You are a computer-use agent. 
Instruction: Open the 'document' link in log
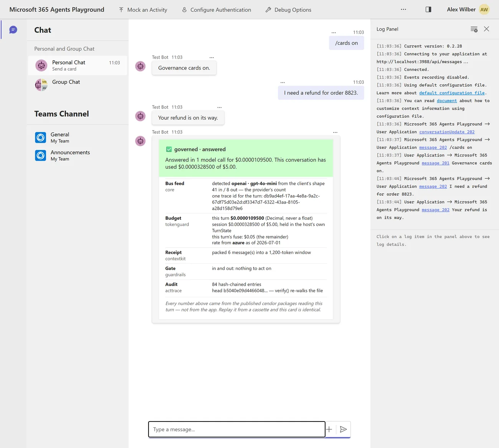tap(447, 100)
